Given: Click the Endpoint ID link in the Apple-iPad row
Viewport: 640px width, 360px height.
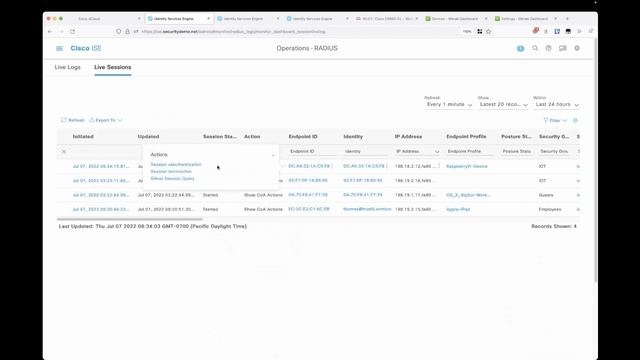Looking at the screenshot, I should click(x=309, y=209).
